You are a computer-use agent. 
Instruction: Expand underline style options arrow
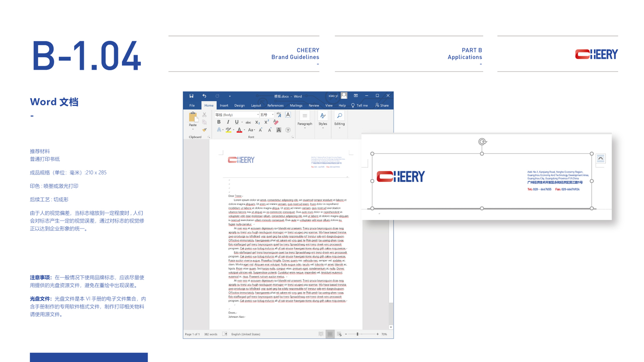click(x=242, y=122)
